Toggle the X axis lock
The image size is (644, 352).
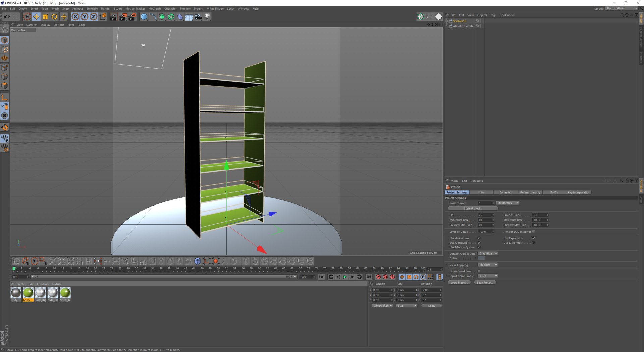pos(75,17)
